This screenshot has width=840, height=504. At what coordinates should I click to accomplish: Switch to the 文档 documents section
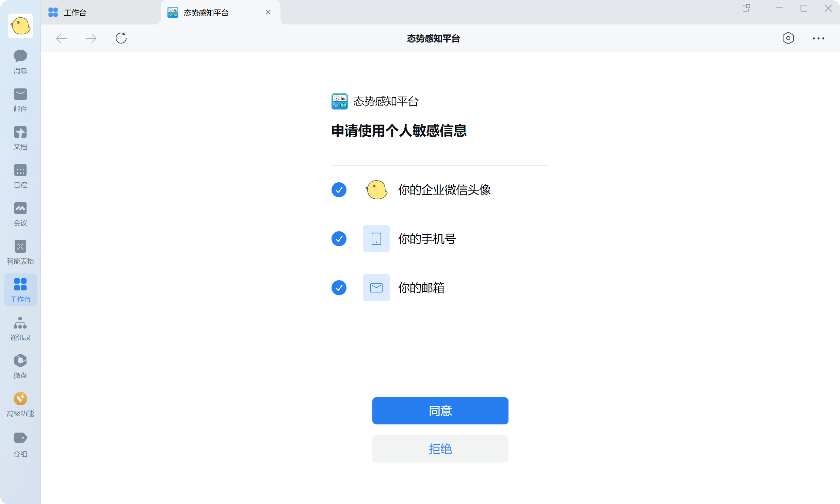[20, 138]
